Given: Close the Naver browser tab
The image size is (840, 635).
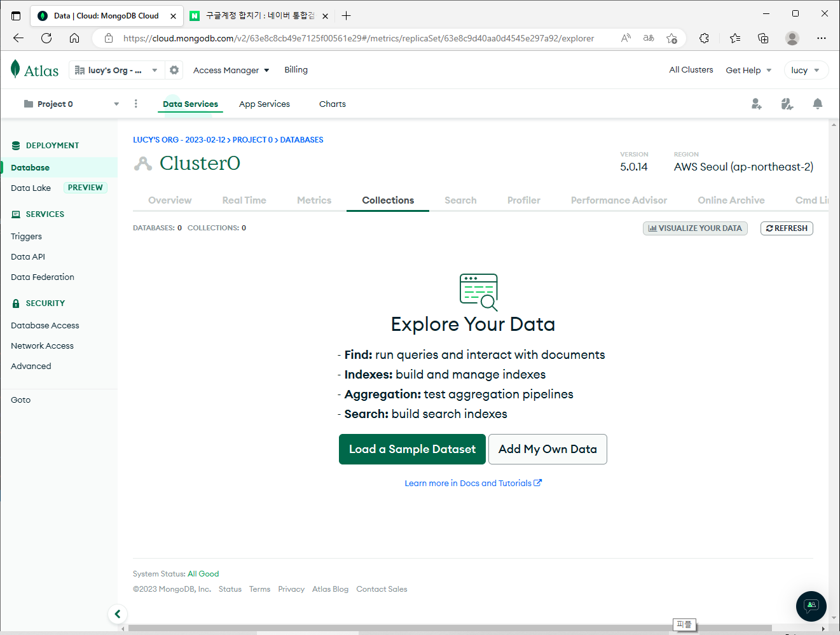Looking at the screenshot, I should (326, 16).
